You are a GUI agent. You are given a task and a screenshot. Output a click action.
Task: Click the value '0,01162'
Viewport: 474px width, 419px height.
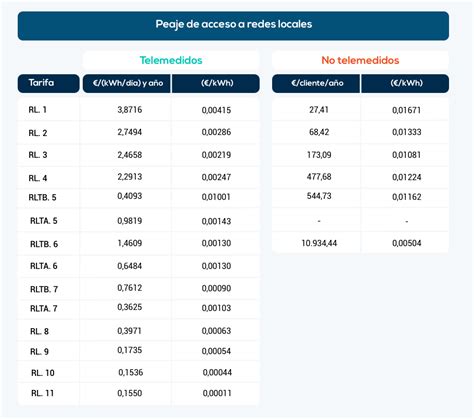point(407,197)
